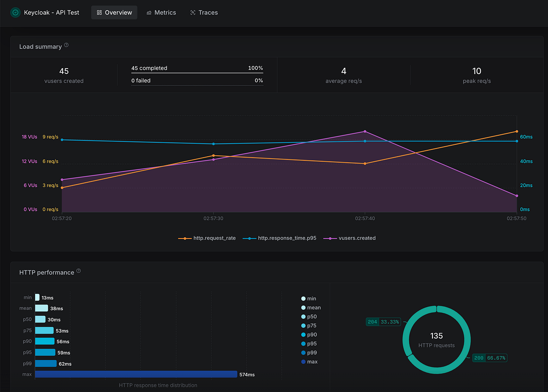Click the 200 66.67% status badge

tap(490, 358)
